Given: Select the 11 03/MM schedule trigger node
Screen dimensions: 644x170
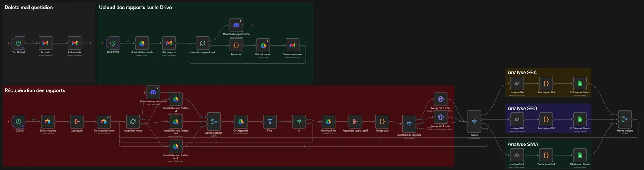Looking at the screenshot, I should [x=19, y=121].
